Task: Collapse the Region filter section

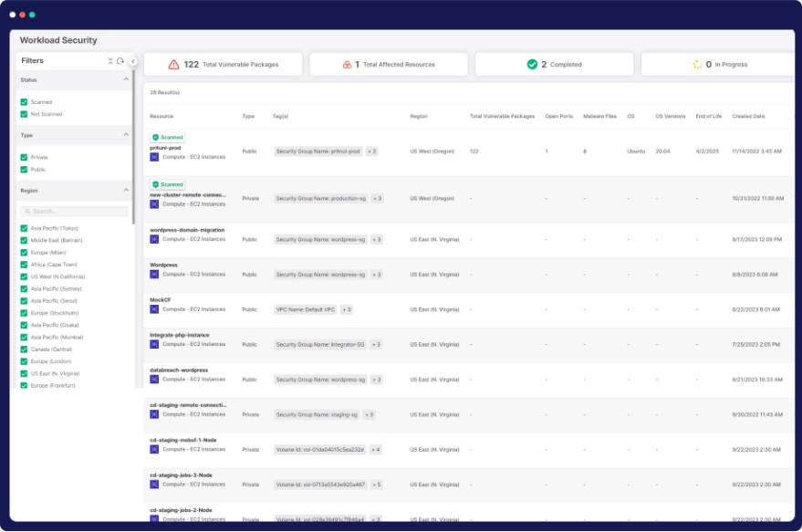Action: (x=126, y=191)
